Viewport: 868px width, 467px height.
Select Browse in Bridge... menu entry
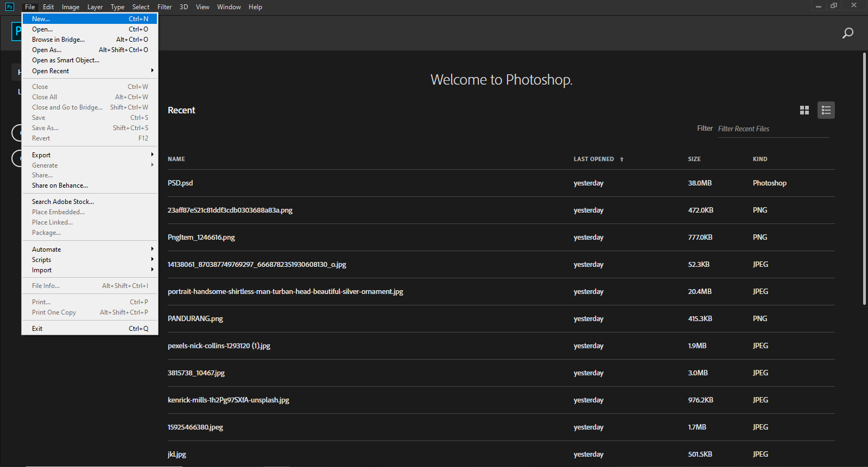click(x=90, y=40)
